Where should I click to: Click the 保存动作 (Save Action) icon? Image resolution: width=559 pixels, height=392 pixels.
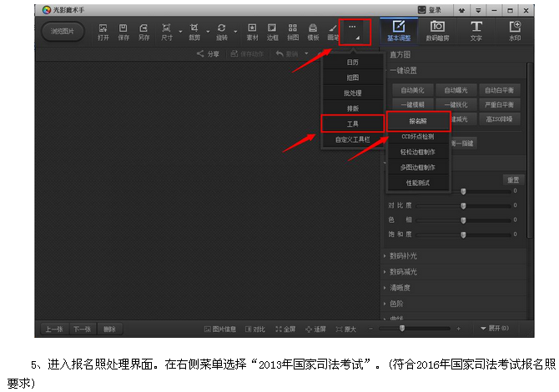pyautogui.click(x=234, y=54)
